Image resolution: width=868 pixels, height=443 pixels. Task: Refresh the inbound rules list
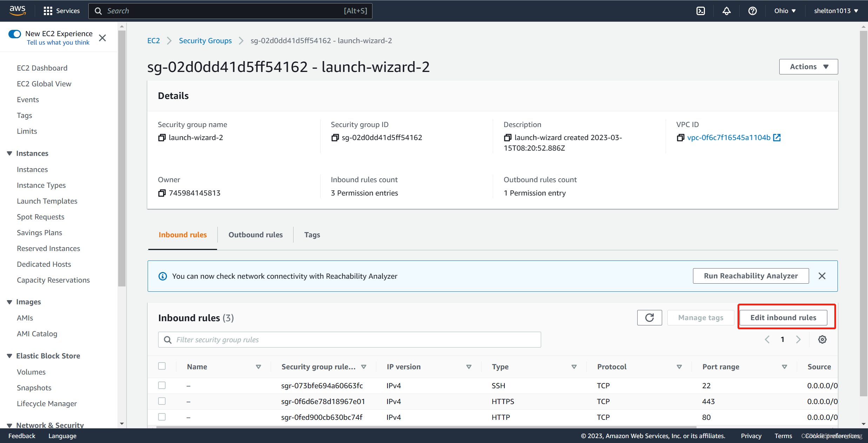point(649,318)
